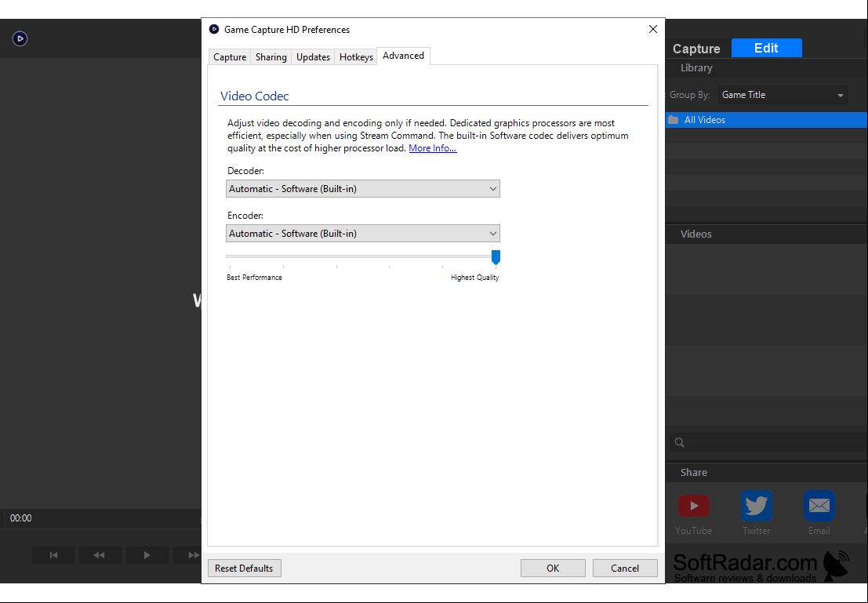
Task: Open the Group By Game Title dropdown
Action: pos(783,95)
